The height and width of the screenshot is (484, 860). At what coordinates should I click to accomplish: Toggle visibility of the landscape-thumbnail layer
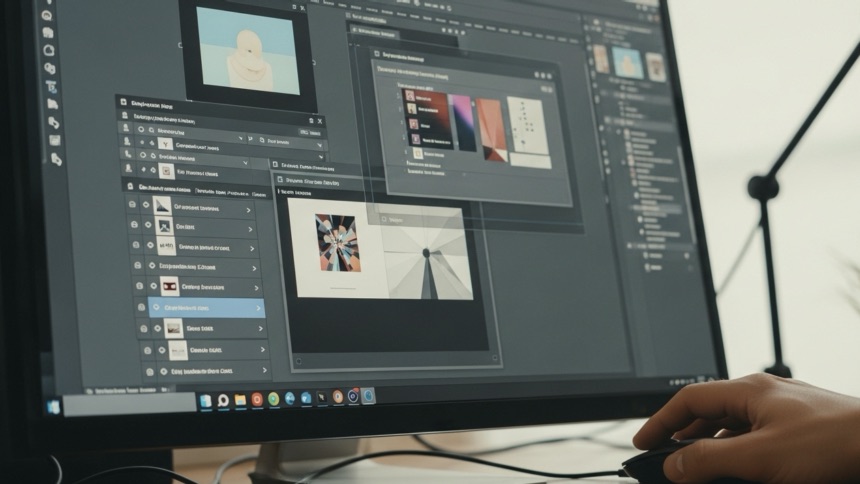[x=158, y=328]
